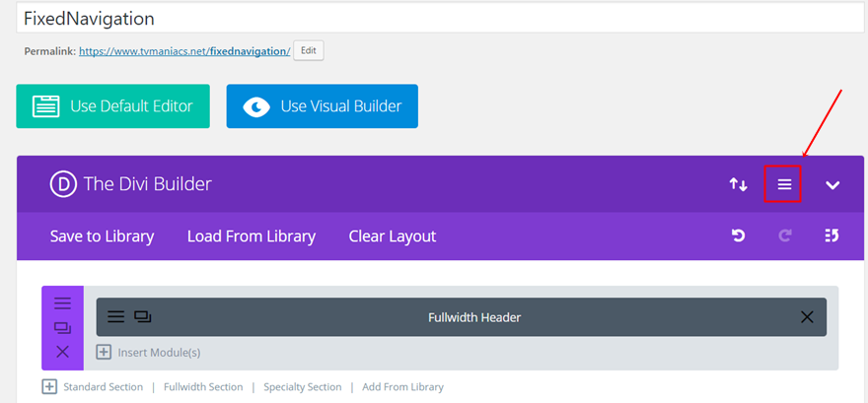Open the Divi Builder settings hamburger icon
This screenshot has width=868, height=403.
[x=784, y=184]
